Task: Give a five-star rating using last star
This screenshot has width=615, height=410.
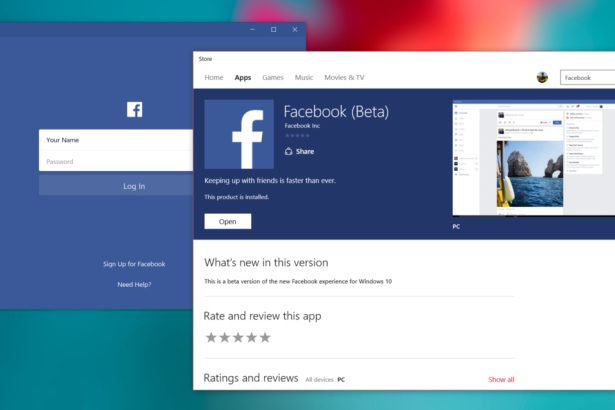Action: [x=265, y=338]
